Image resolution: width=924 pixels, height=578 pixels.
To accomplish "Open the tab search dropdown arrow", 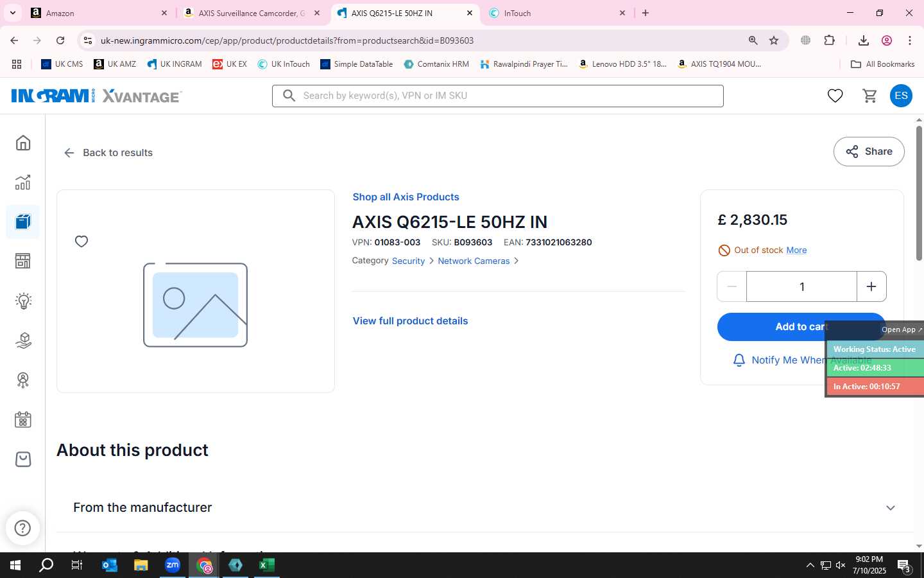I will pos(12,13).
